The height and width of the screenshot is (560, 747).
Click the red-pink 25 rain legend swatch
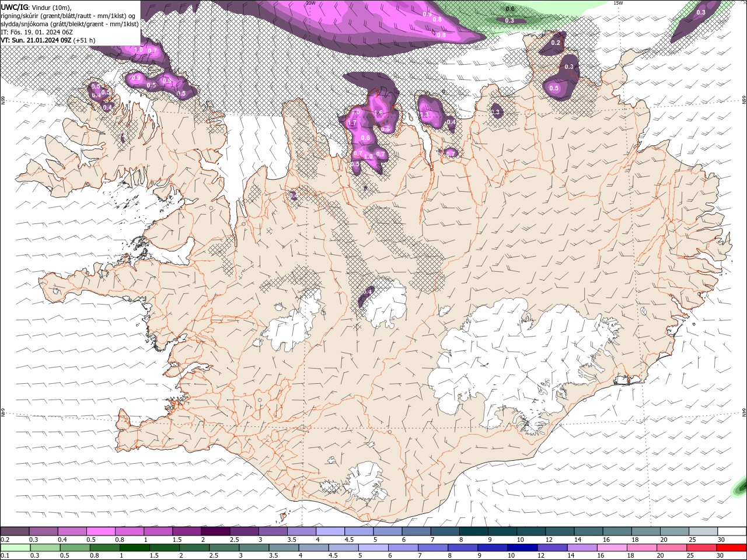(x=701, y=548)
